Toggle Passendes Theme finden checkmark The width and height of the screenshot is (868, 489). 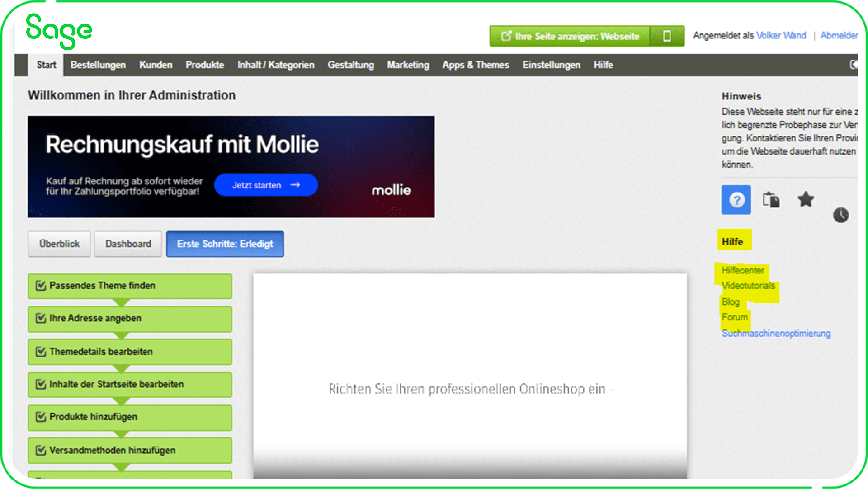[x=41, y=286]
